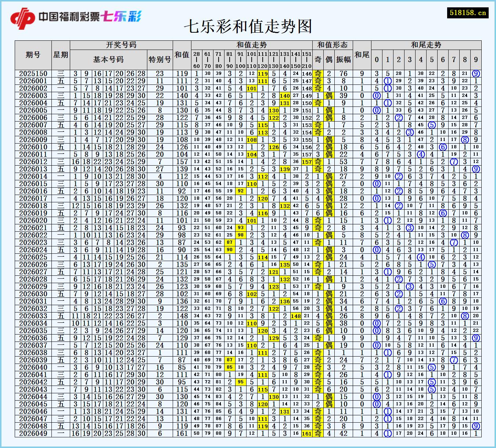The image size is (496, 448).
Task: Click the 91–100 range column header
Action: click(x=241, y=60)
